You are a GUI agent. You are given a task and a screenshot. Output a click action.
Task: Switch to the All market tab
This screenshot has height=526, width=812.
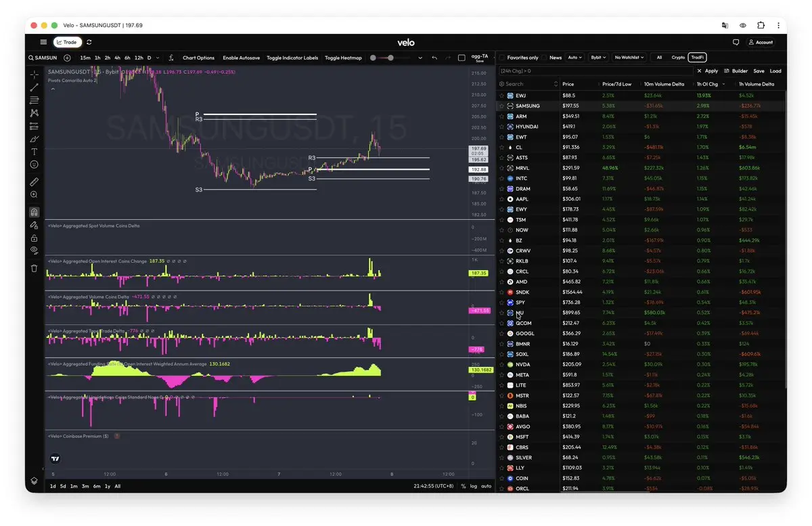[x=659, y=58]
